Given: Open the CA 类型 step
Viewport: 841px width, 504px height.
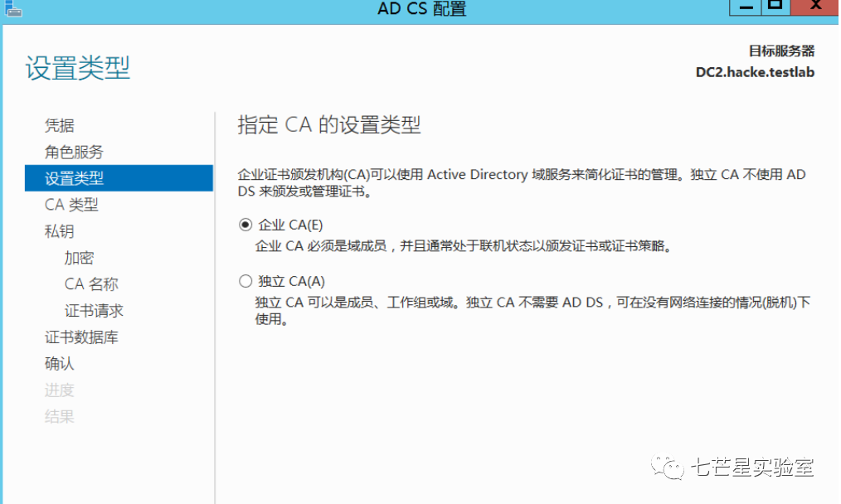Looking at the screenshot, I should click(x=71, y=204).
